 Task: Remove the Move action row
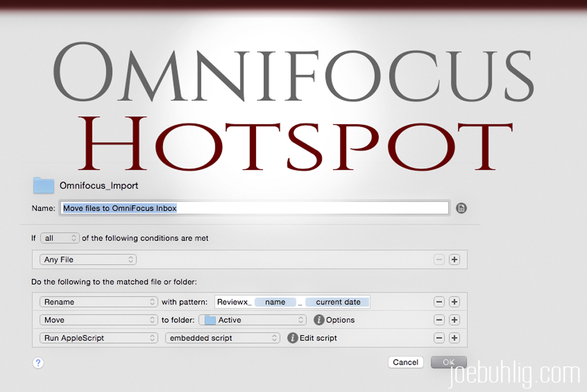pyautogui.click(x=439, y=320)
